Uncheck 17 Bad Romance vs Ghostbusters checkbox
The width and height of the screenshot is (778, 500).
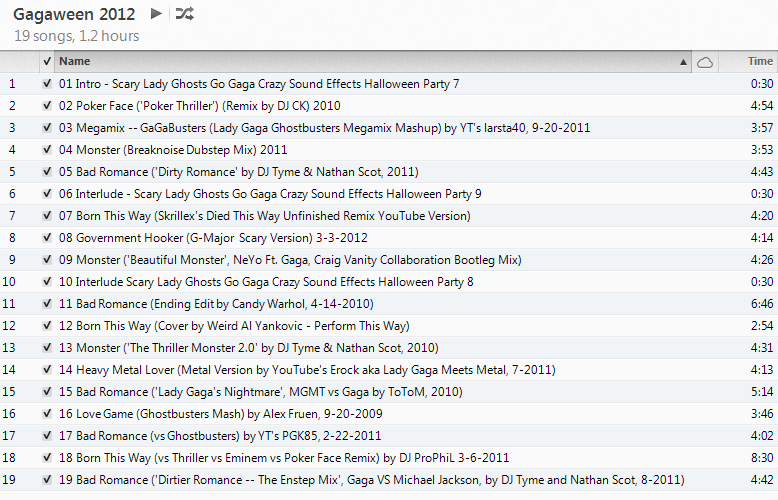47,436
